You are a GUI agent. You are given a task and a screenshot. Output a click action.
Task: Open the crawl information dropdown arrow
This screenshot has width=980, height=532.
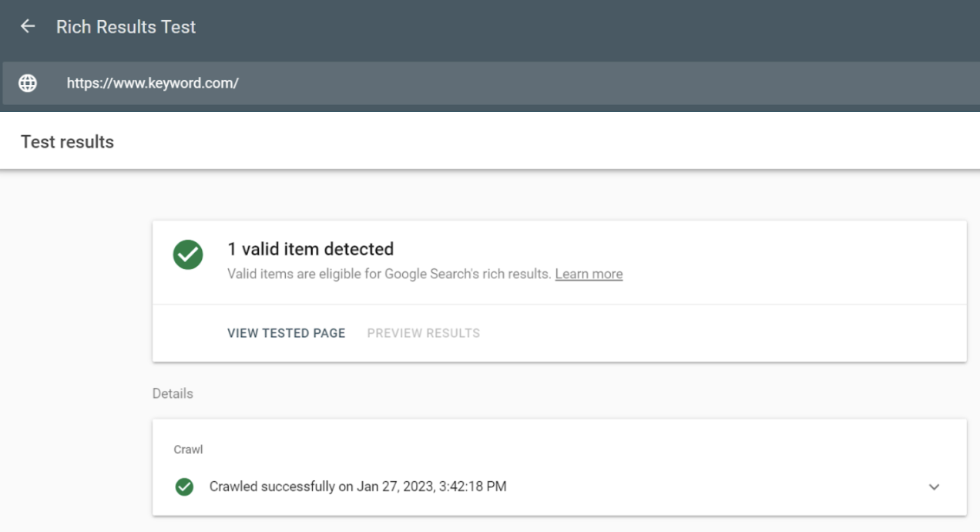[935, 487]
